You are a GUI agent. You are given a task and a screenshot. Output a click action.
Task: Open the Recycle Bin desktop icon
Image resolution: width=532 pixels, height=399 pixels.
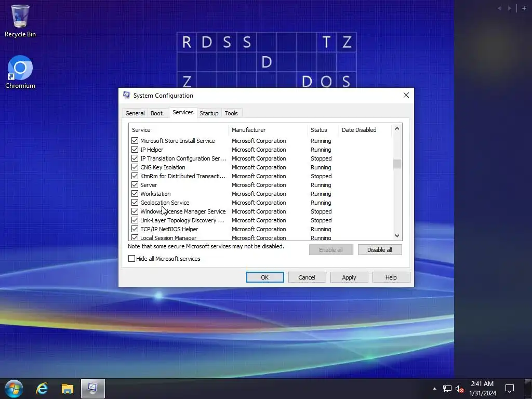coord(20,21)
